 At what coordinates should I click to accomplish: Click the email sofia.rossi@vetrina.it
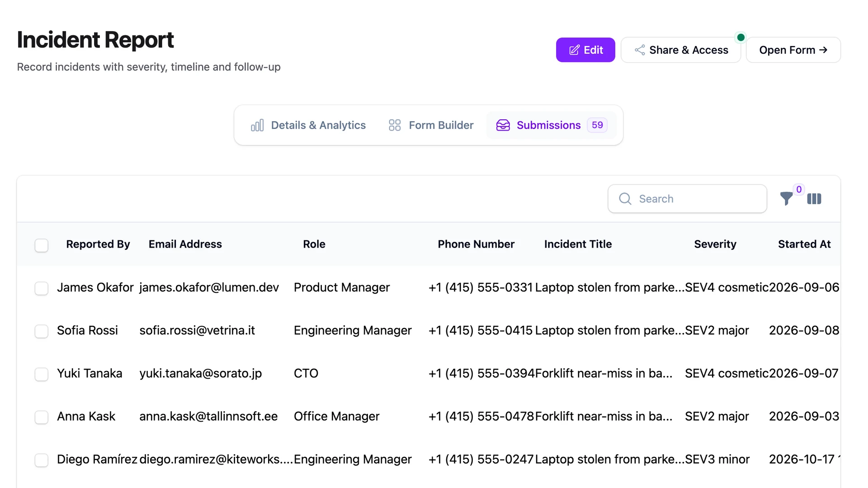pos(197,330)
